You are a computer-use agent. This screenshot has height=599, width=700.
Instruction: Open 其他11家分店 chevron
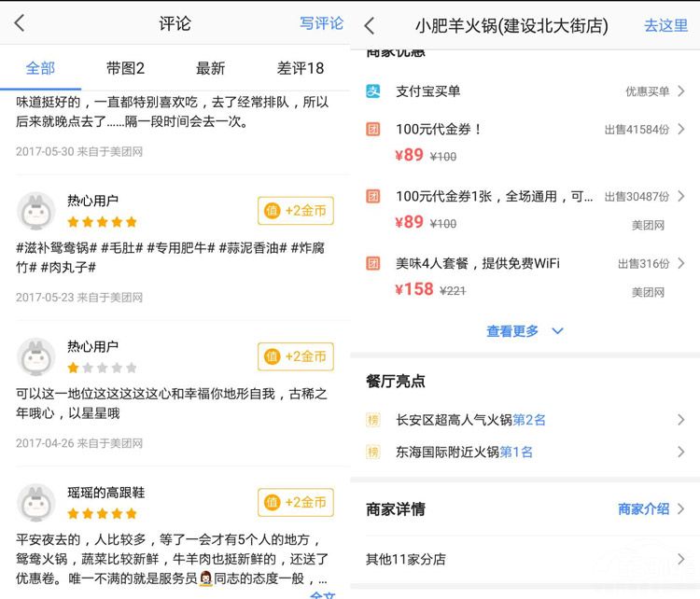pos(681,560)
